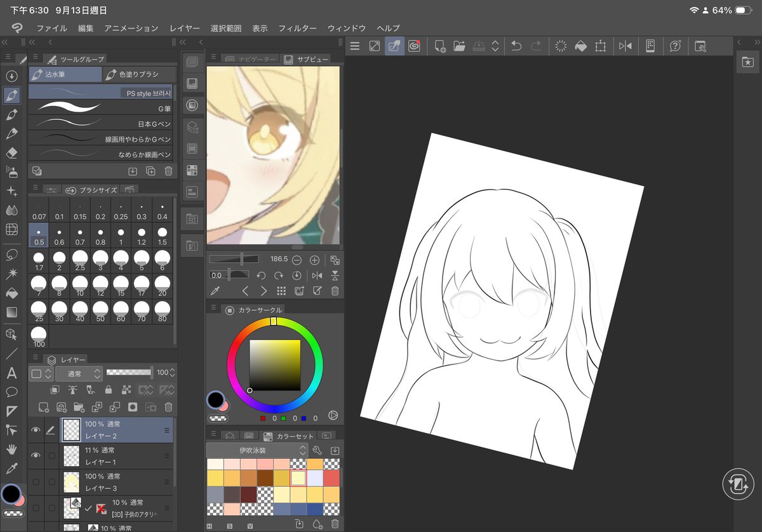Select the 日本Gペン brush
Screen dimensions: 762x532
(x=100, y=123)
